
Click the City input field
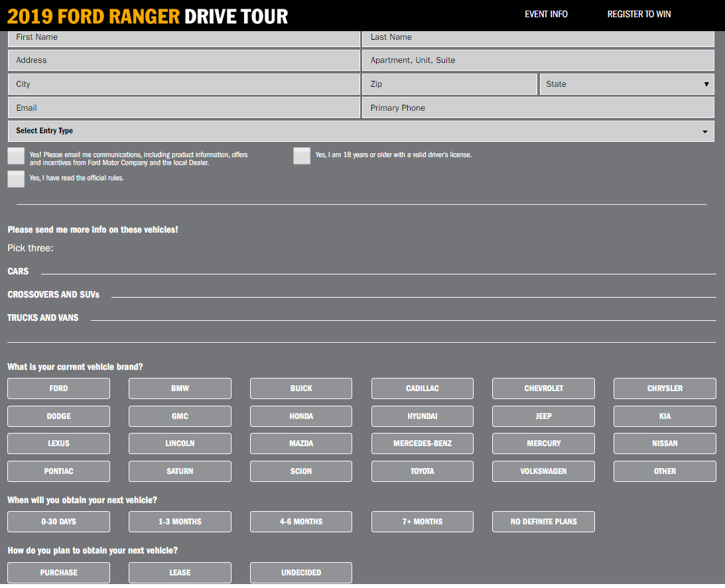[x=184, y=84]
